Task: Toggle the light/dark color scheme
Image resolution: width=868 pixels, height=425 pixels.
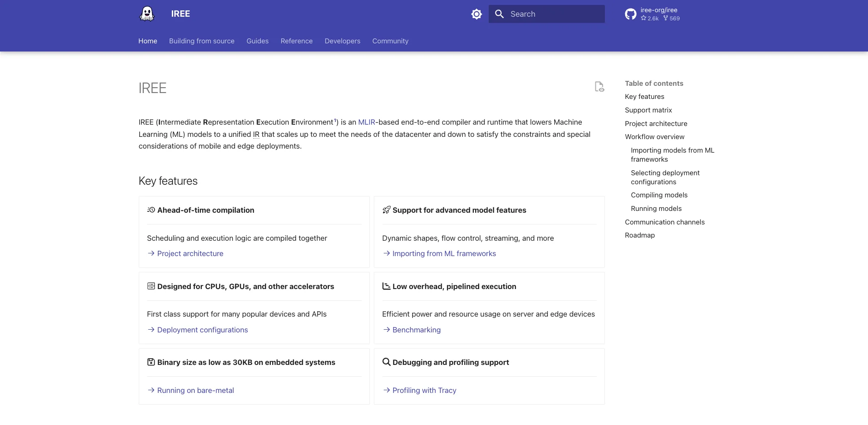Action: pos(476,14)
